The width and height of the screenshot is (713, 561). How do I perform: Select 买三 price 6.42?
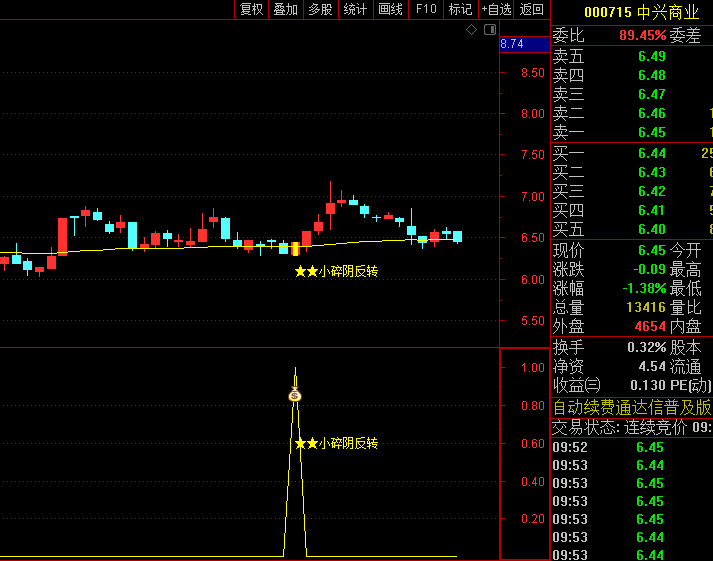[652, 192]
